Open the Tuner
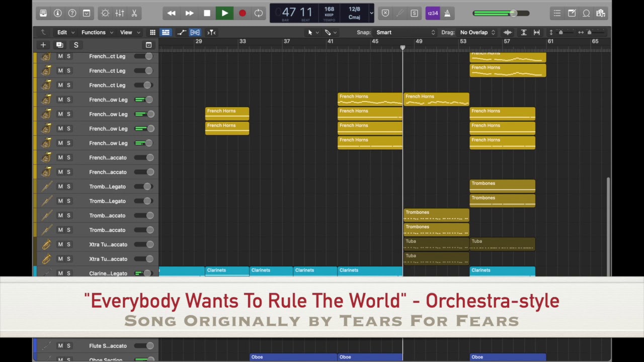This screenshot has height=362, width=644. pos(400,13)
